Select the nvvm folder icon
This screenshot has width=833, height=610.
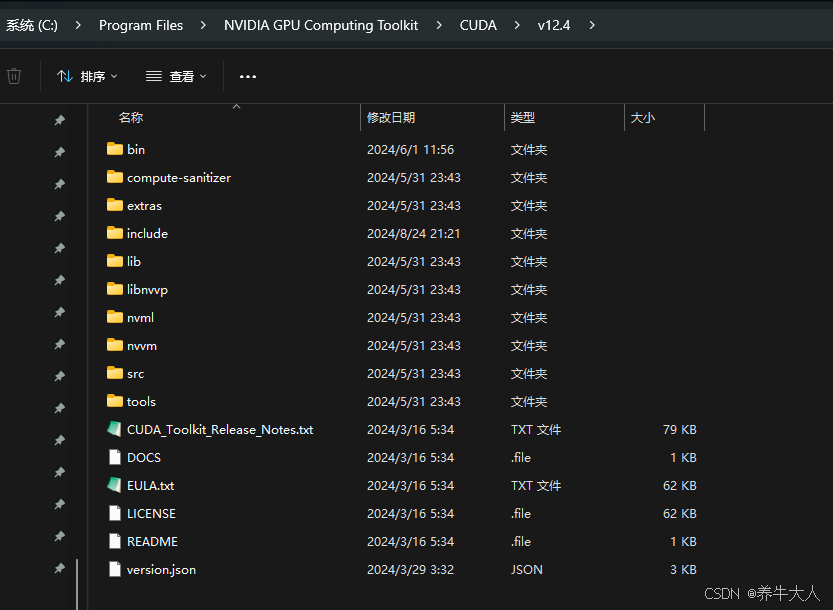point(115,345)
